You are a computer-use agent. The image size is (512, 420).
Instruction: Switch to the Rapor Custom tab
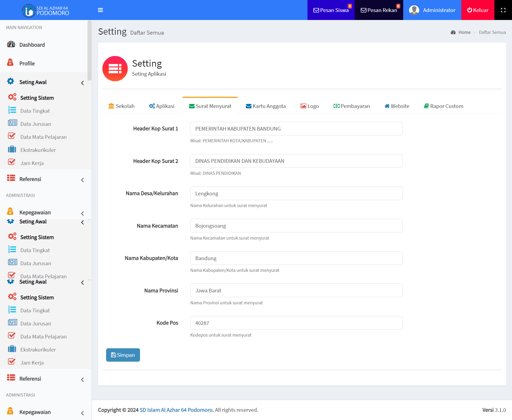(443, 106)
